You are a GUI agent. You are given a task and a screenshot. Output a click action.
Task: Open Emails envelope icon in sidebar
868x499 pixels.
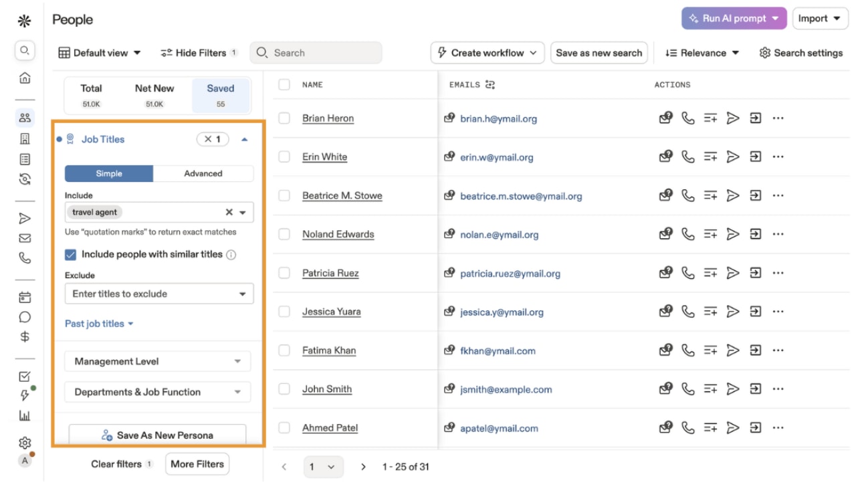pos(25,237)
